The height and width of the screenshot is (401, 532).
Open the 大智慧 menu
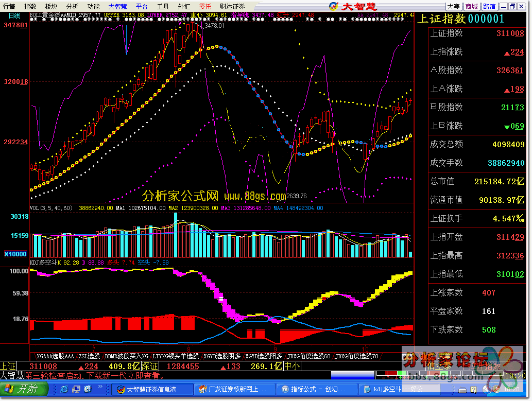(x=117, y=6)
